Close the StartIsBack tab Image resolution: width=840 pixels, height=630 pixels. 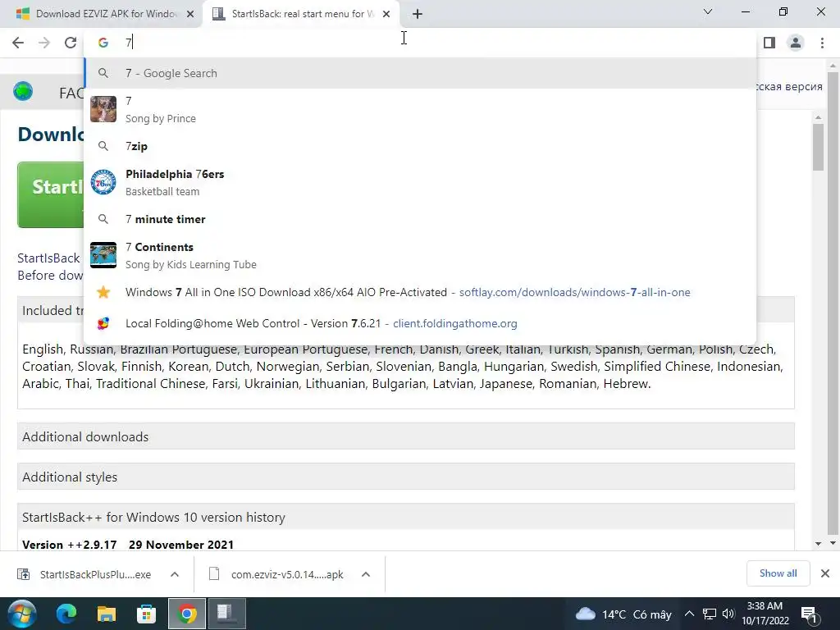point(386,14)
